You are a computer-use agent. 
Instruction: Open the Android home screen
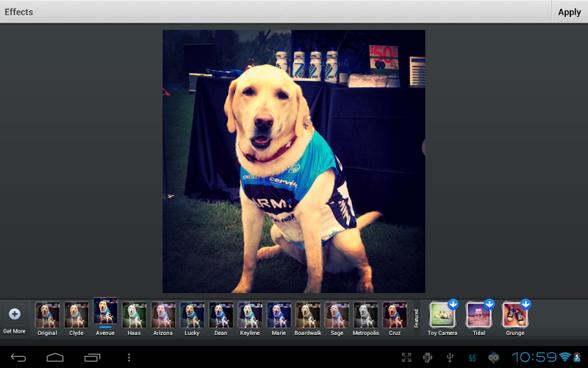click(x=54, y=358)
